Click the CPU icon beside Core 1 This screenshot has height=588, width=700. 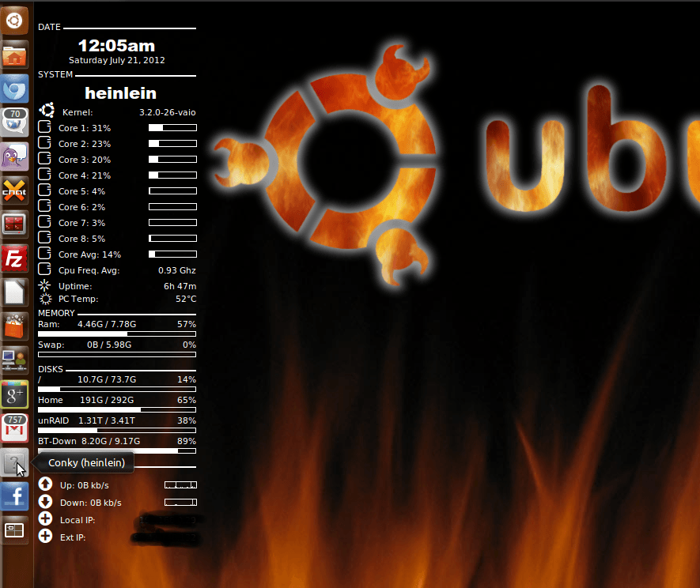44,126
